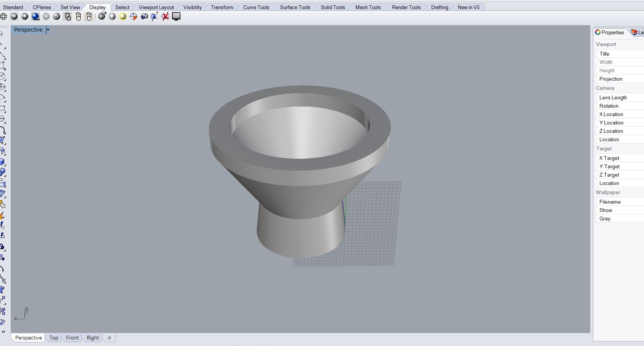Open the Visibility toolbar tab

(x=193, y=7)
